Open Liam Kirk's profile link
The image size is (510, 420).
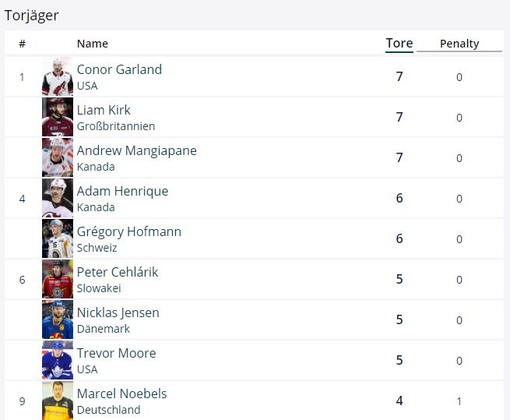104,110
